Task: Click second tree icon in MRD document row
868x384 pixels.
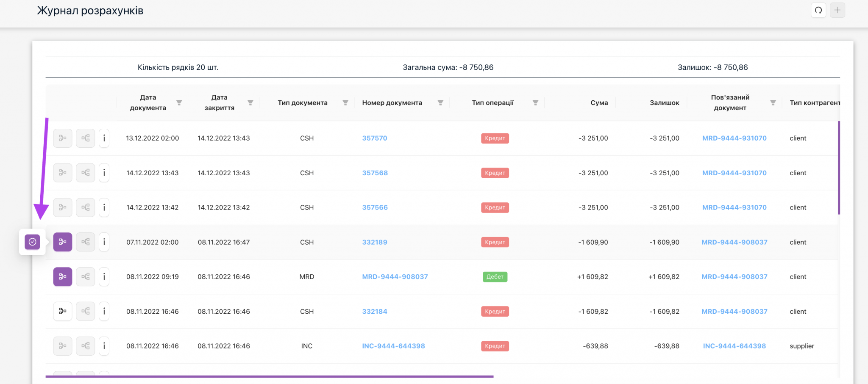Action: pyautogui.click(x=85, y=277)
